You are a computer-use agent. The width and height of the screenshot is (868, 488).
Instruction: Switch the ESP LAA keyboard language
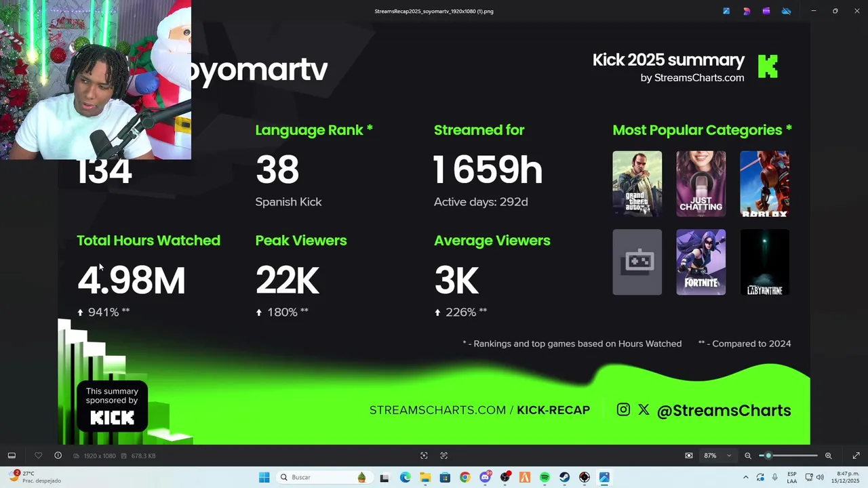click(x=792, y=477)
